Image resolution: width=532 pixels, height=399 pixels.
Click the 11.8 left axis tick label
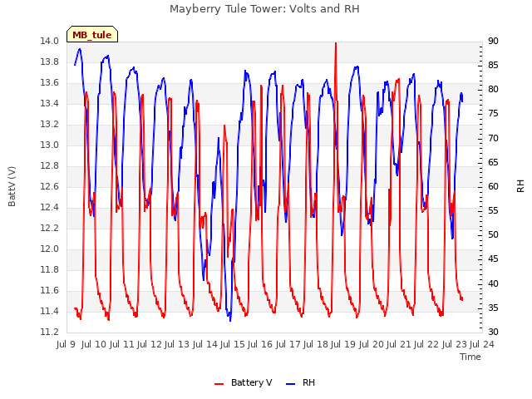49,269
